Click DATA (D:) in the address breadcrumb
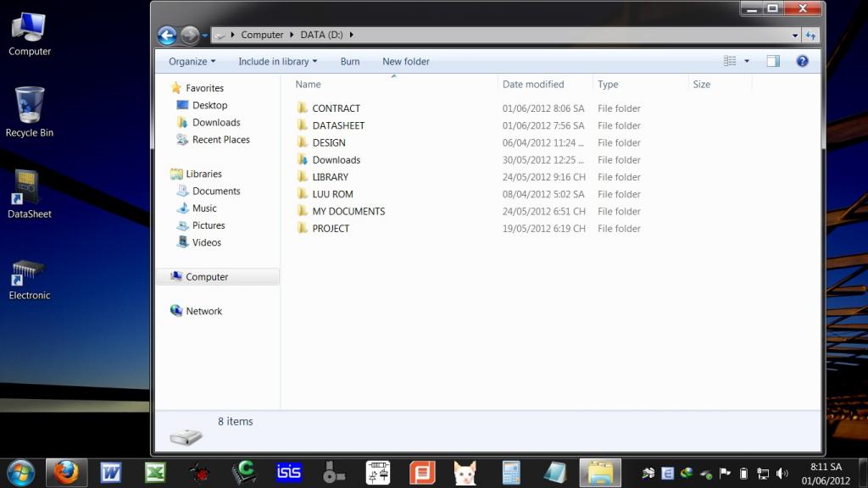Screen dimensions: 868x488 (321, 35)
